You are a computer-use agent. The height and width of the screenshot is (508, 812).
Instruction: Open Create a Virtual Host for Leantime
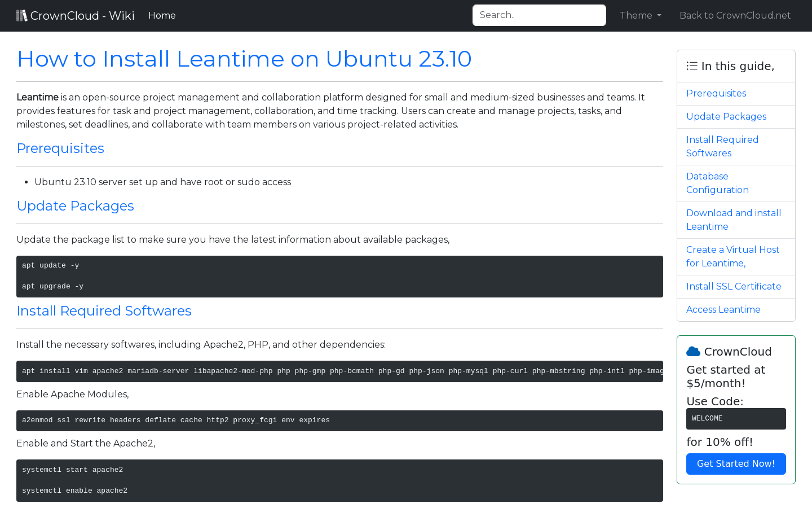[733, 256]
